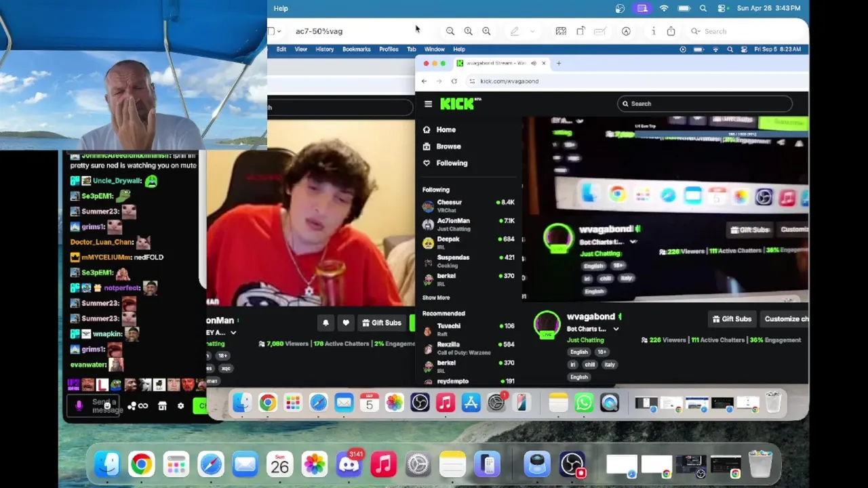The image size is (868, 488).
Task: Open the highlight pen dropdown arrow in Preview
Action: coord(532,31)
